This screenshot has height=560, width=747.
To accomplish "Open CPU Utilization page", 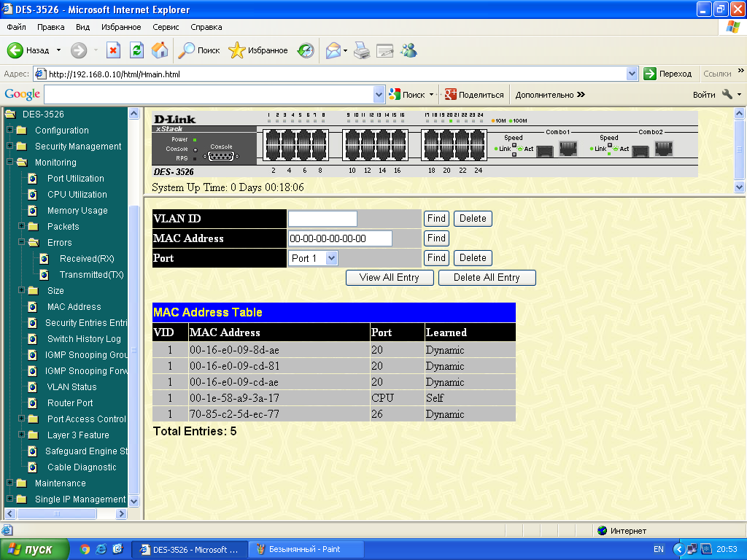I will click(77, 194).
